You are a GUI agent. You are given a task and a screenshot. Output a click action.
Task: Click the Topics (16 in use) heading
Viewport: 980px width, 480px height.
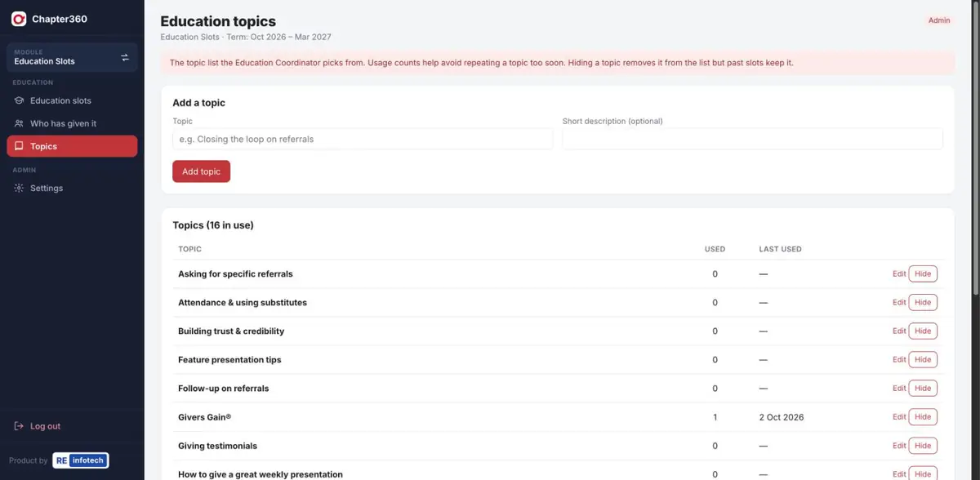213,225
